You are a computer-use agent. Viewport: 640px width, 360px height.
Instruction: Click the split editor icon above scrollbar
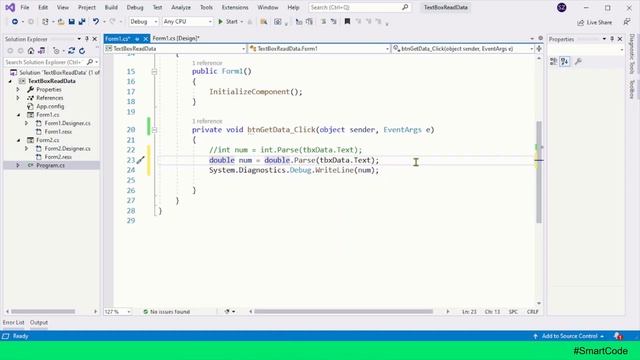[x=539, y=49]
